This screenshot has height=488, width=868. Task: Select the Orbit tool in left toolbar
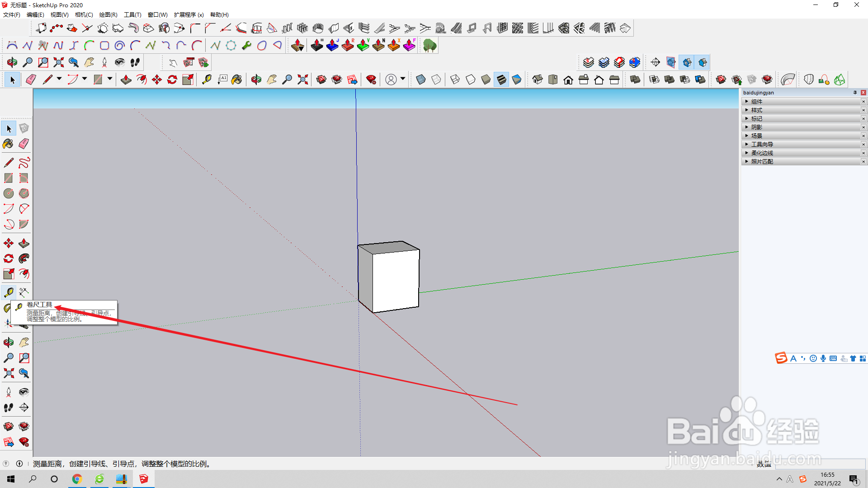tap(9, 343)
